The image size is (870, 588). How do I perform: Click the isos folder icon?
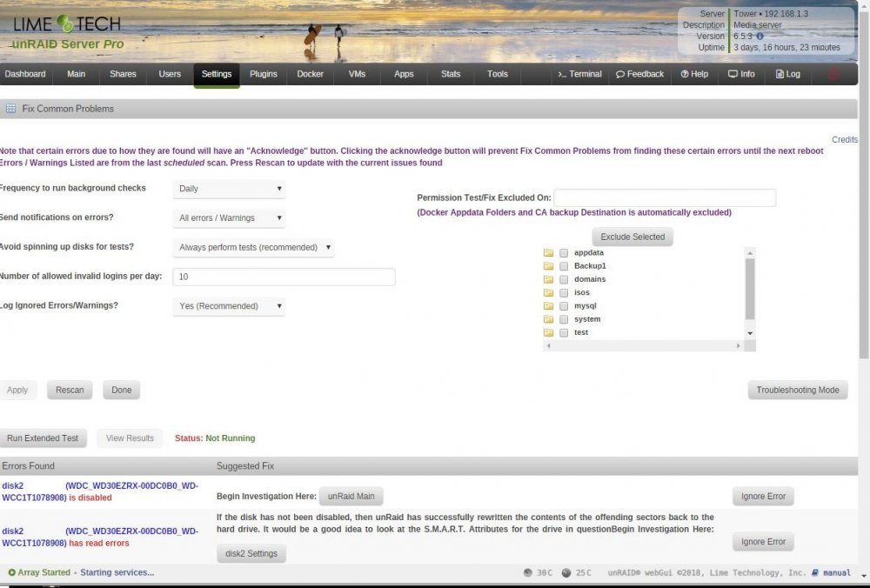(x=548, y=293)
